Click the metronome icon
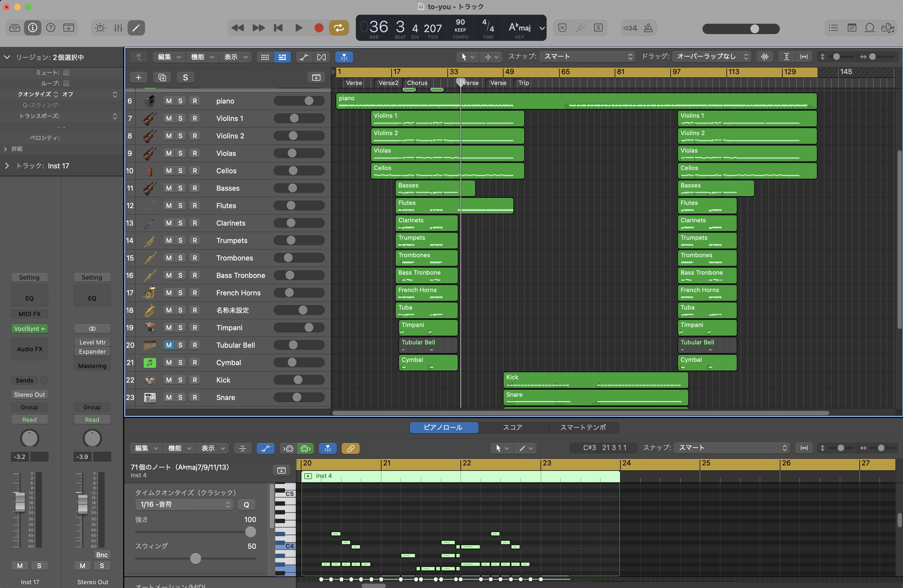This screenshot has height=588, width=903. [x=648, y=28]
